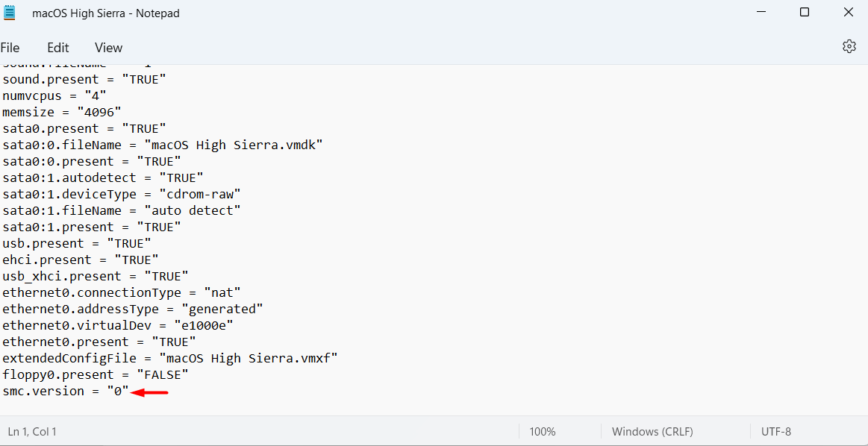Maximize the Notepad window
Screen dimensions: 868x446
pos(805,13)
